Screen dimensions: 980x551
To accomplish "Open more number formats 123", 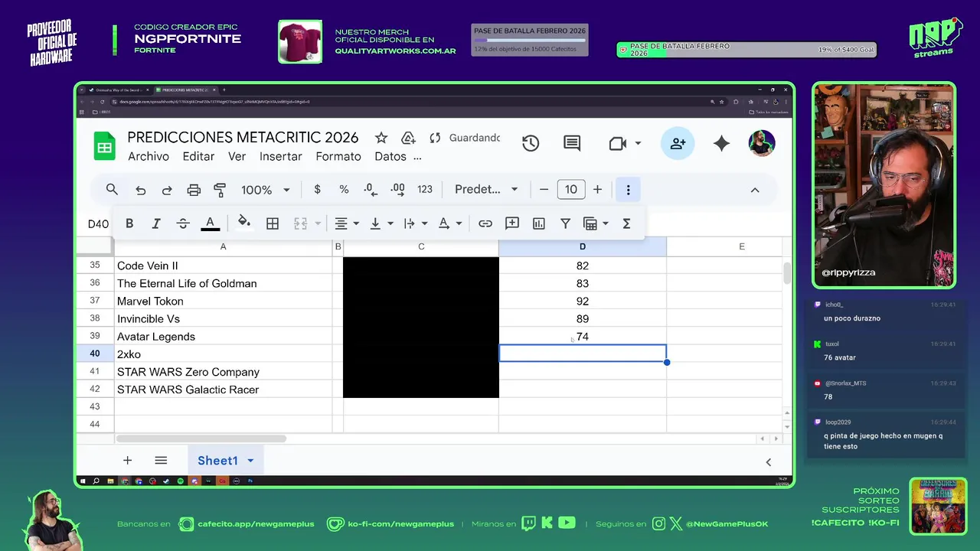I will pos(425,190).
